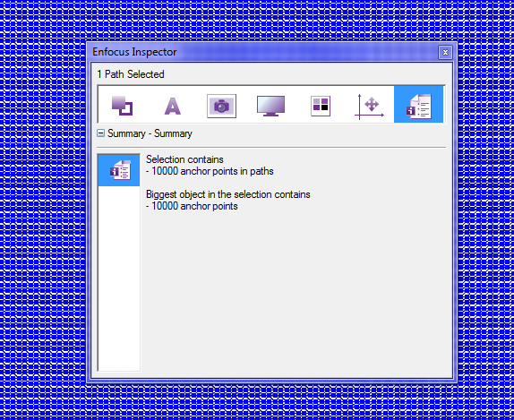
Task: Close the Enfocus Inspector window
Action: [x=445, y=53]
